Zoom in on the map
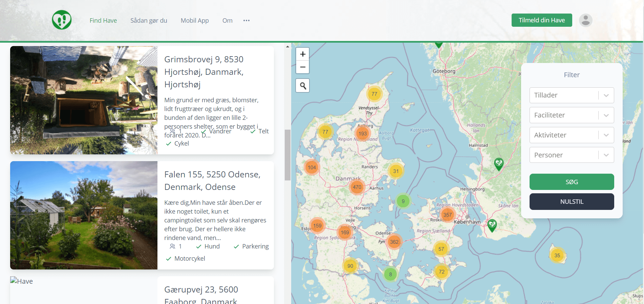 click(303, 54)
